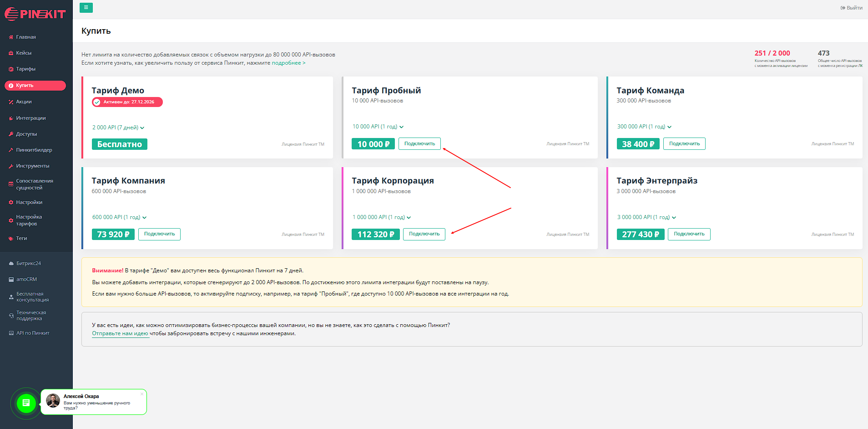Expand the Компания 600 000 API dropdown

(119, 218)
